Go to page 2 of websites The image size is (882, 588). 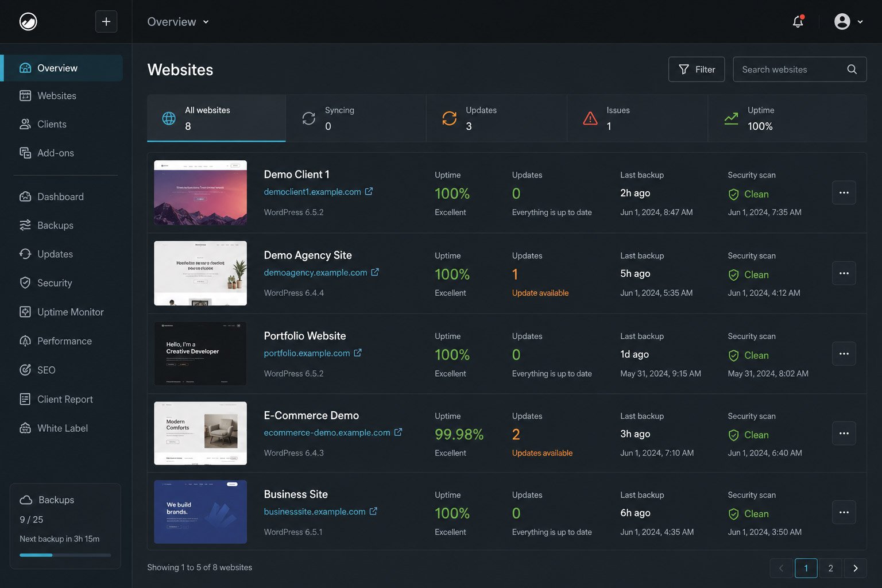(830, 568)
